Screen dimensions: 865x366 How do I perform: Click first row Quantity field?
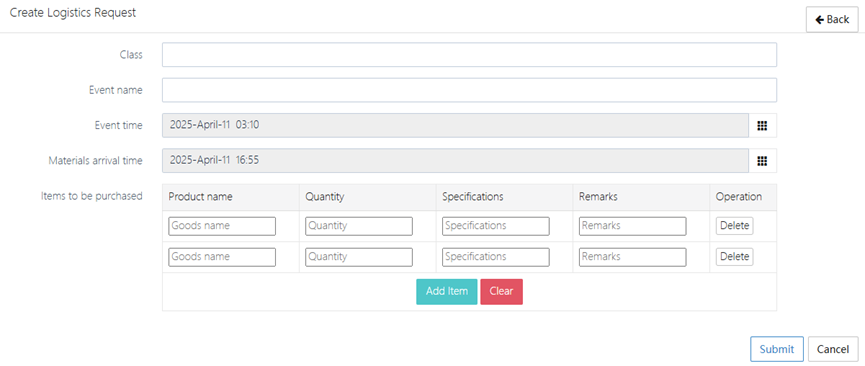click(x=359, y=226)
